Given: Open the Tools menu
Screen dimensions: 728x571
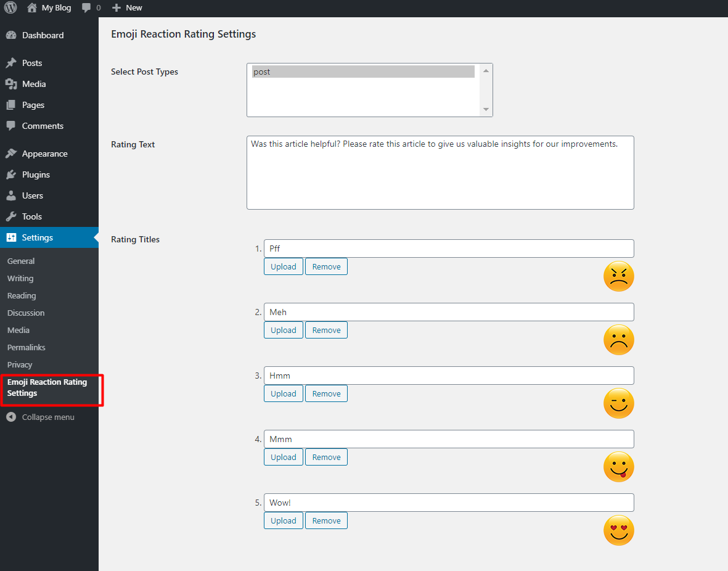Looking at the screenshot, I should click(31, 216).
